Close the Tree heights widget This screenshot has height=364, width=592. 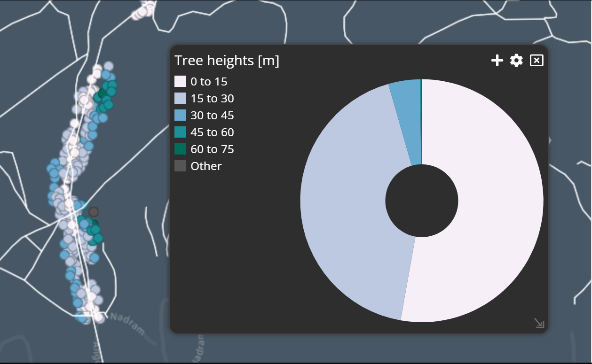(x=536, y=60)
